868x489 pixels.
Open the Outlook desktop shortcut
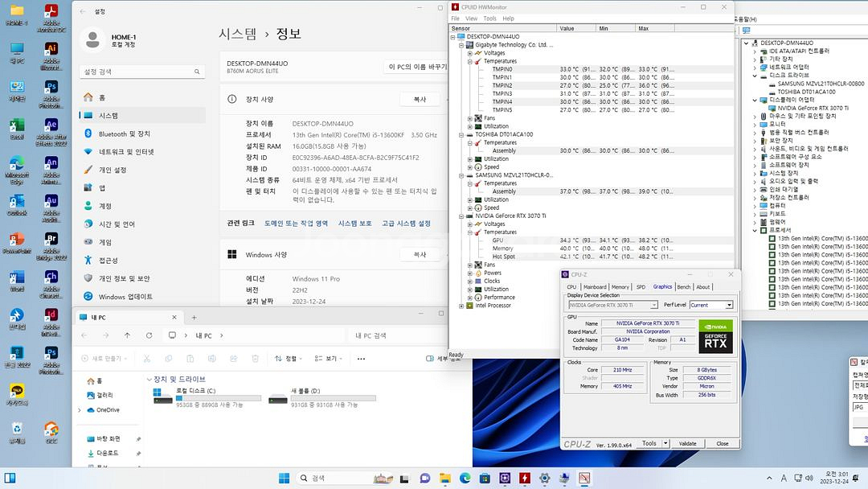[17, 204]
